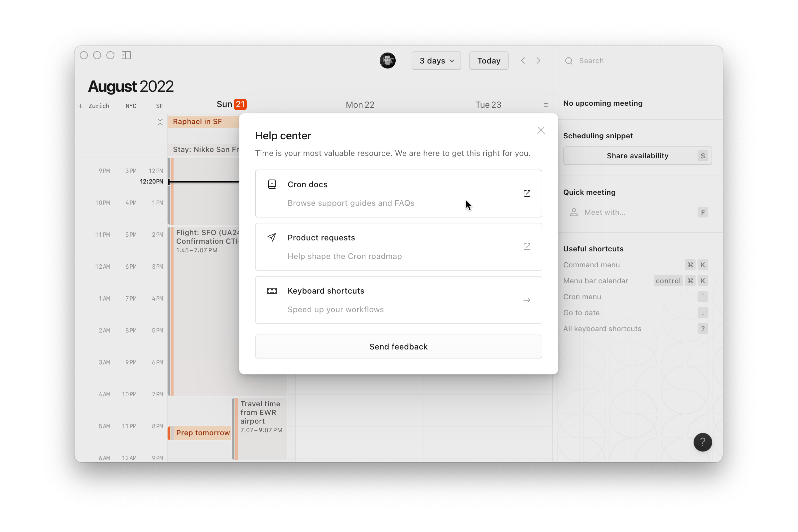Close the Help center modal
The height and width of the screenshot is (532, 798).
(541, 131)
